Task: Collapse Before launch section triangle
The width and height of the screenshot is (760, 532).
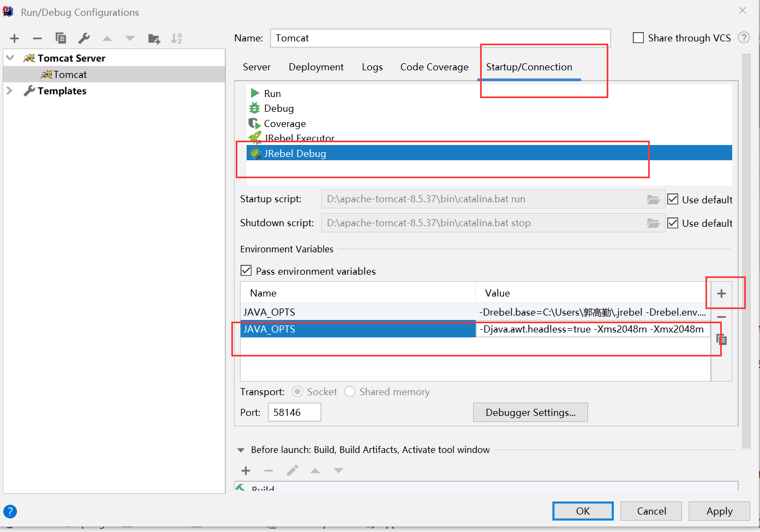Action: [241, 450]
